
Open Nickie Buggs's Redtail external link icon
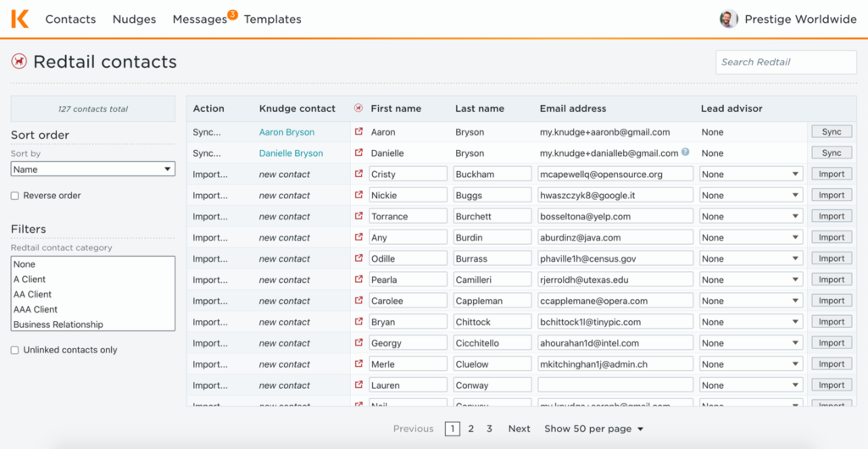click(x=359, y=195)
